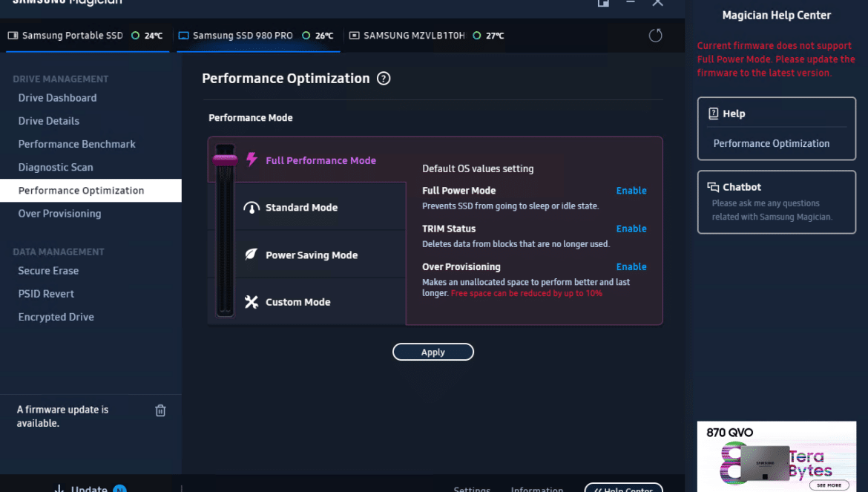Click the Samsung SSD 980 PRO drive icon
Screen dimensions: 868x492
[x=183, y=36]
